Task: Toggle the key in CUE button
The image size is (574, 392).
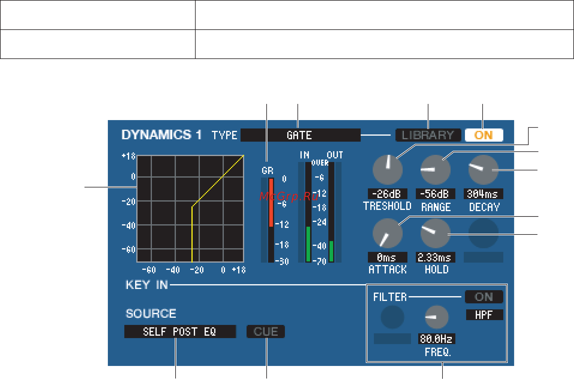Action: [266, 332]
